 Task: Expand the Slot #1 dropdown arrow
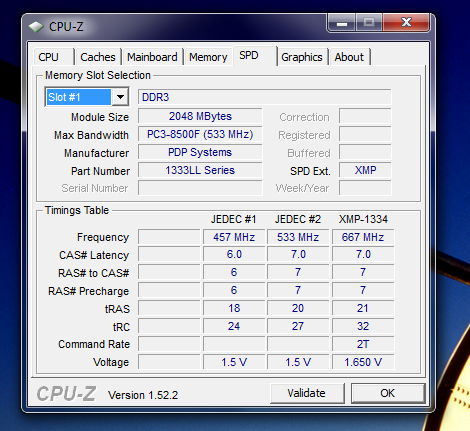click(120, 97)
